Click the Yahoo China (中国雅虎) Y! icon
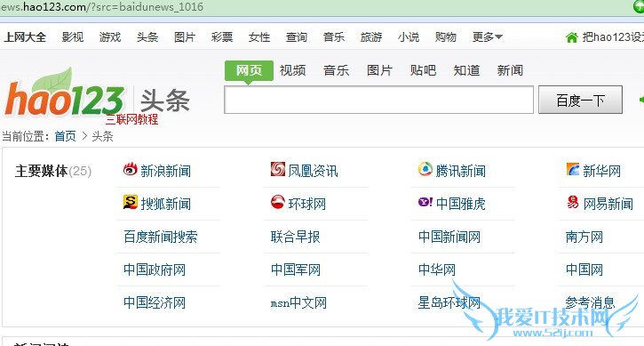The width and height of the screenshot is (644, 346). (x=425, y=202)
